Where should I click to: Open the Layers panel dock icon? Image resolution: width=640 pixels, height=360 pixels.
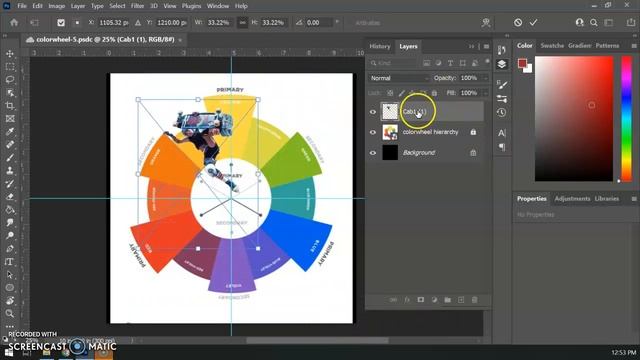coord(502,64)
